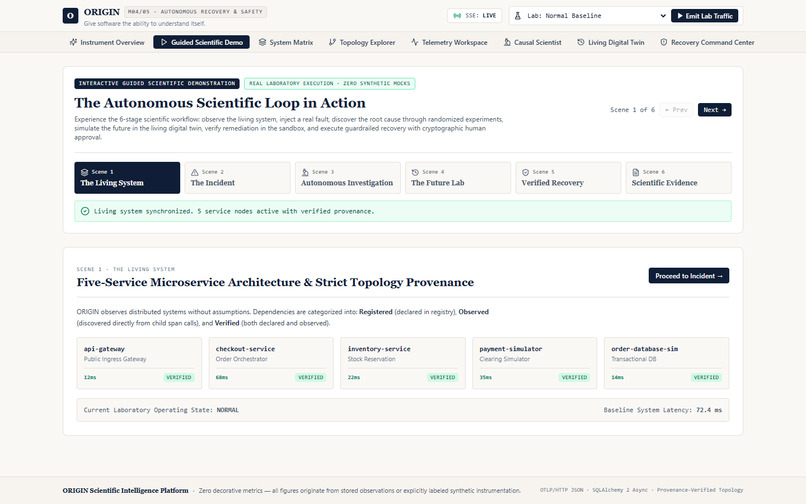This screenshot has width=806, height=504.
Task: Click the inventory-service VERIFIED badge
Action: (x=443, y=377)
